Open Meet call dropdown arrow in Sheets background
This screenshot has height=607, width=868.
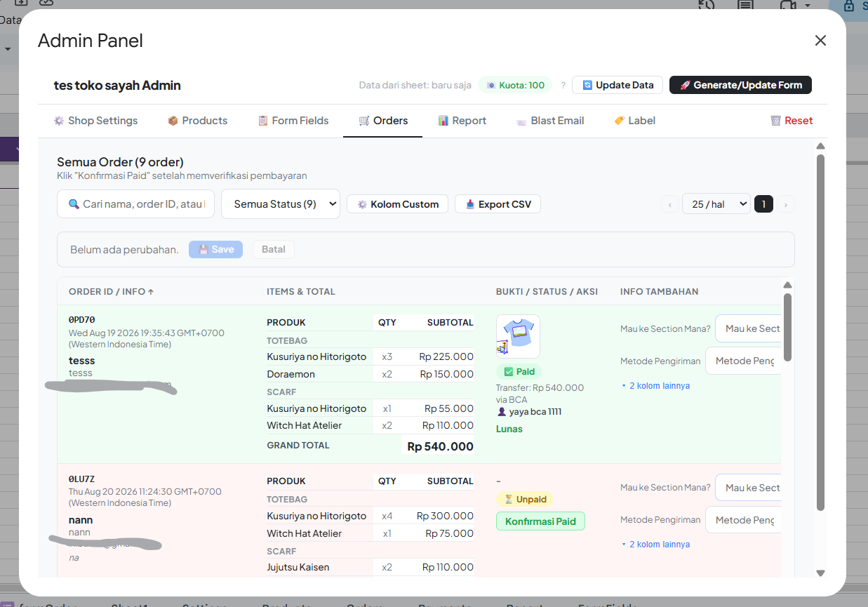(x=807, y=6)
